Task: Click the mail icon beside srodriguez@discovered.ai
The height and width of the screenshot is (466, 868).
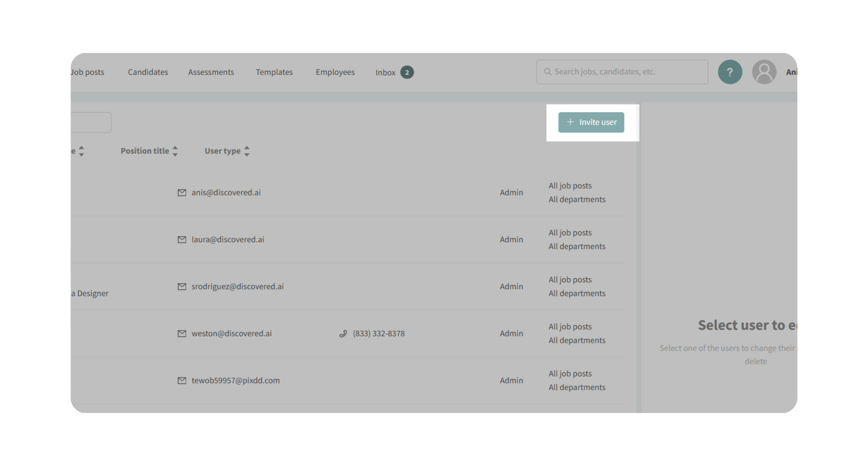Action: pos(182,286)
